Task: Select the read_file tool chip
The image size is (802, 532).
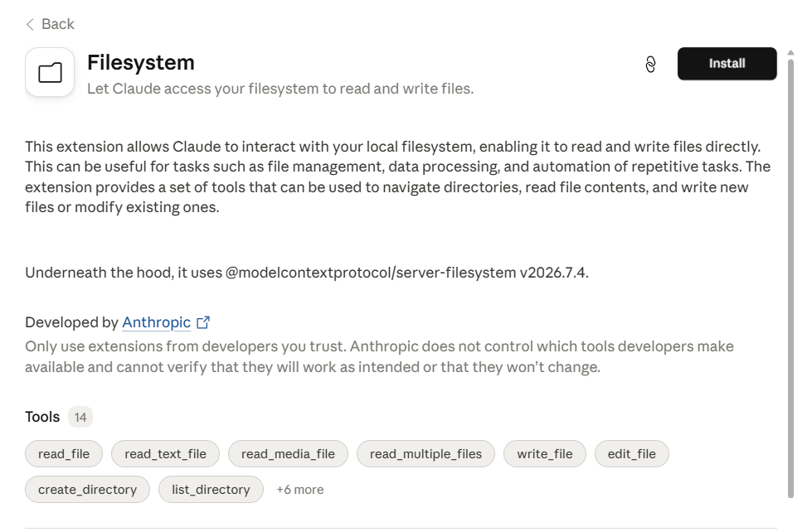Action: [64, 454]
